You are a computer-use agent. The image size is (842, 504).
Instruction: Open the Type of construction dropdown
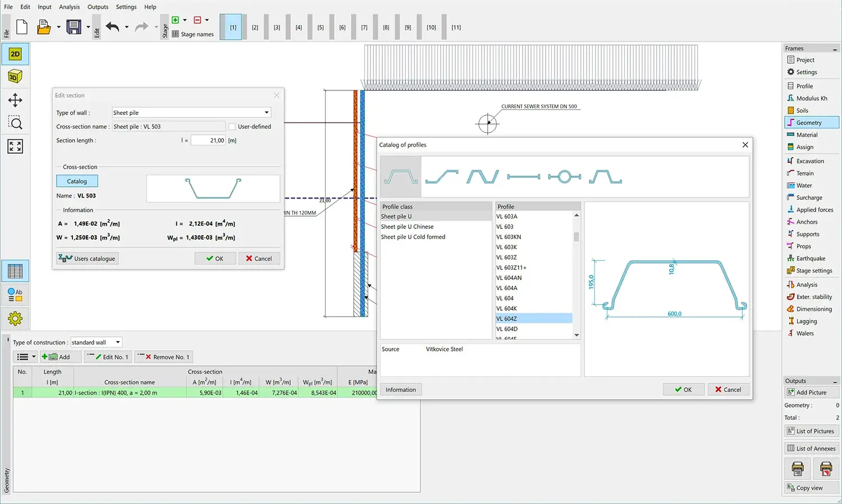tap(96, 342)
